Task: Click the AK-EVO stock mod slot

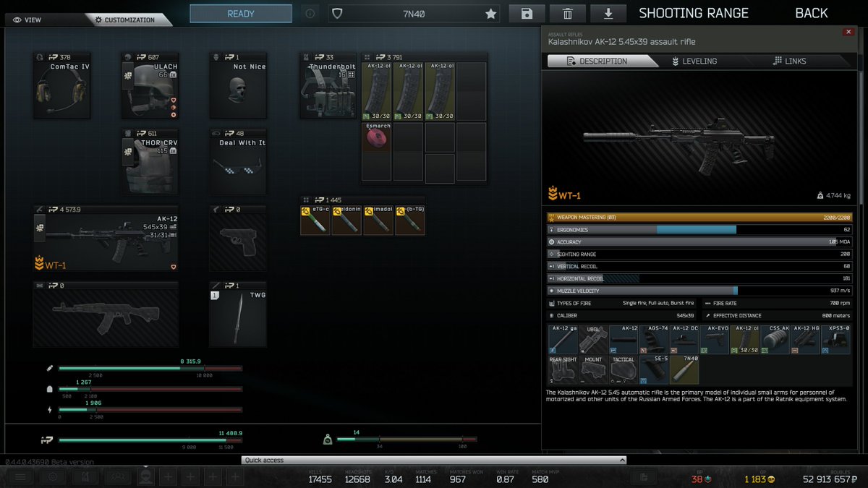Action: (715, 340)
